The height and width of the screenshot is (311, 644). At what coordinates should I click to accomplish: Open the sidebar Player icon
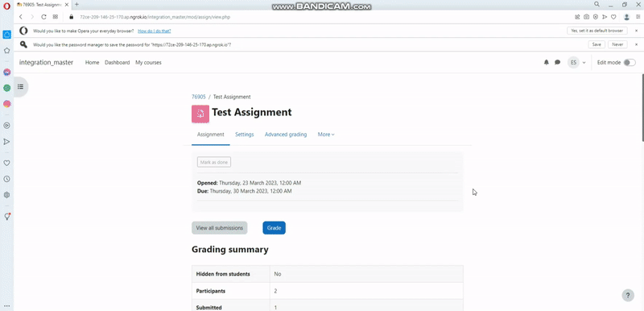[6, 126]
